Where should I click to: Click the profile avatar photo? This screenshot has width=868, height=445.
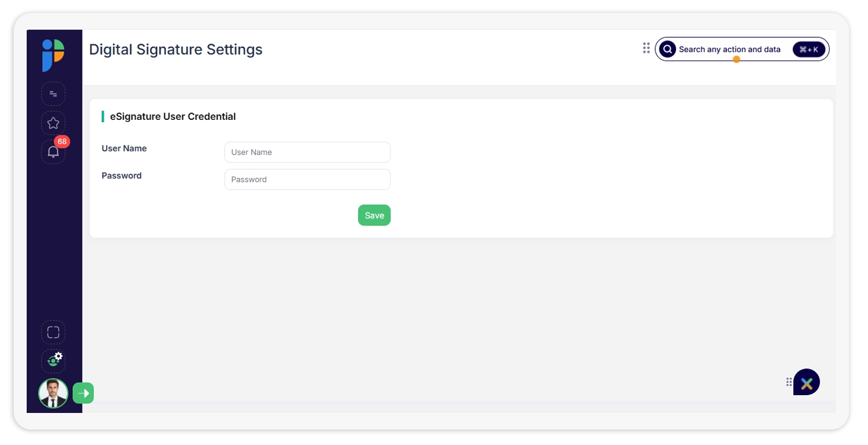[x=53, y=393]
